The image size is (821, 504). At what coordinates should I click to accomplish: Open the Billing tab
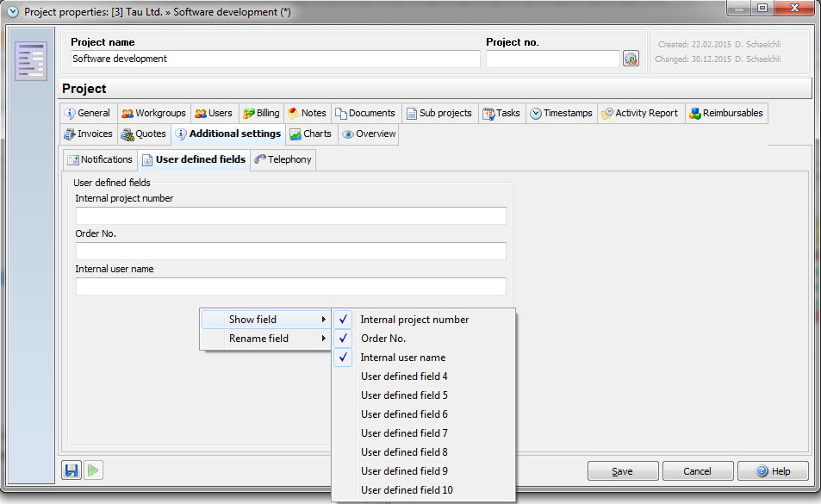[x=261, y=113]
